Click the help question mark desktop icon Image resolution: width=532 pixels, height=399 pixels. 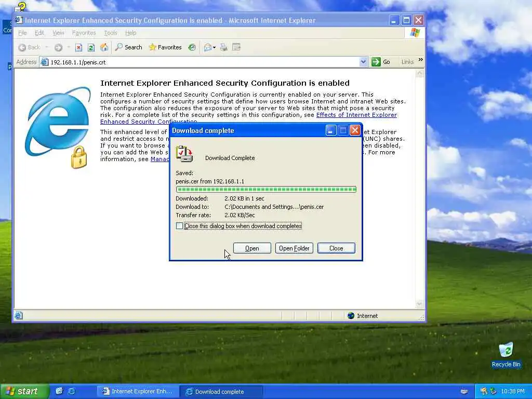coord(21,7)
